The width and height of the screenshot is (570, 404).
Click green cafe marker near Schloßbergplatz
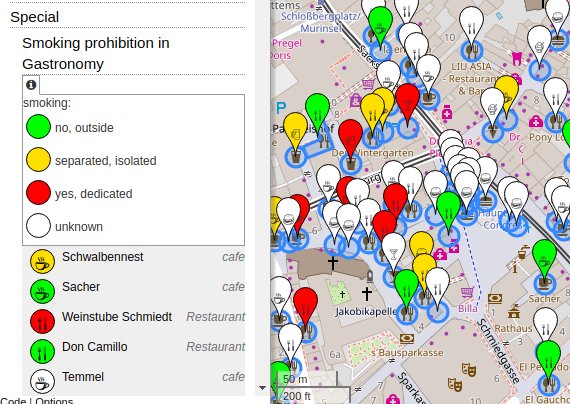tap(380, 24)
